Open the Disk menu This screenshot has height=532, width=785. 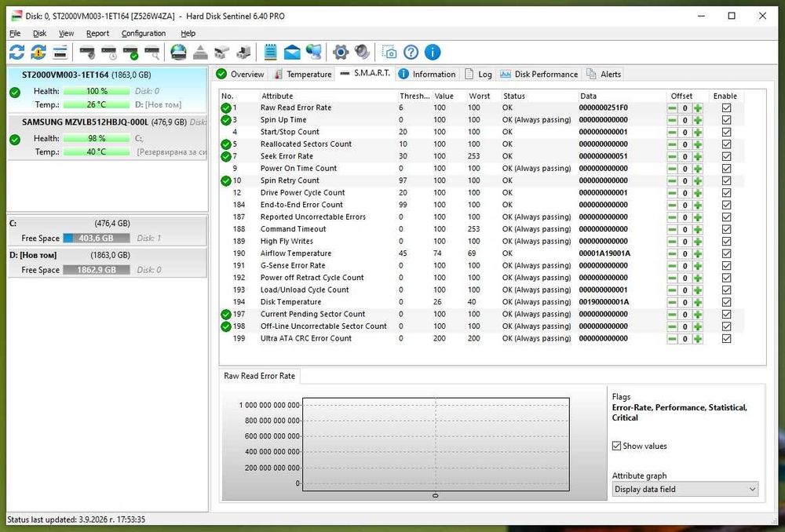39,33
